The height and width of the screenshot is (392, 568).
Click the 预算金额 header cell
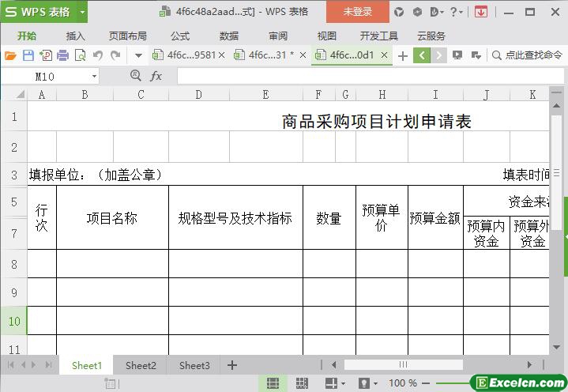click(x=435, y=218)
